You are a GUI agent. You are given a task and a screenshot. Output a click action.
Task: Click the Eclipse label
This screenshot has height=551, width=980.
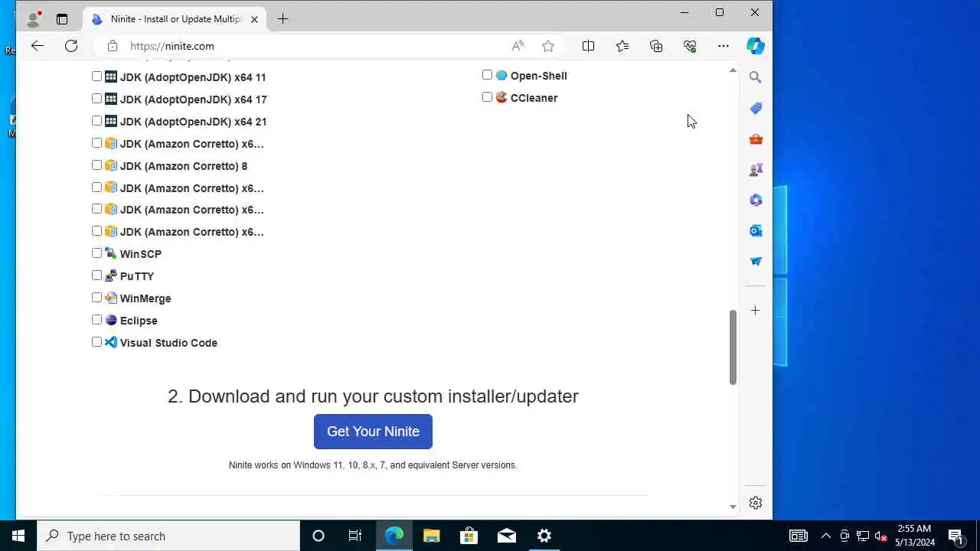(x=139, y=321)
